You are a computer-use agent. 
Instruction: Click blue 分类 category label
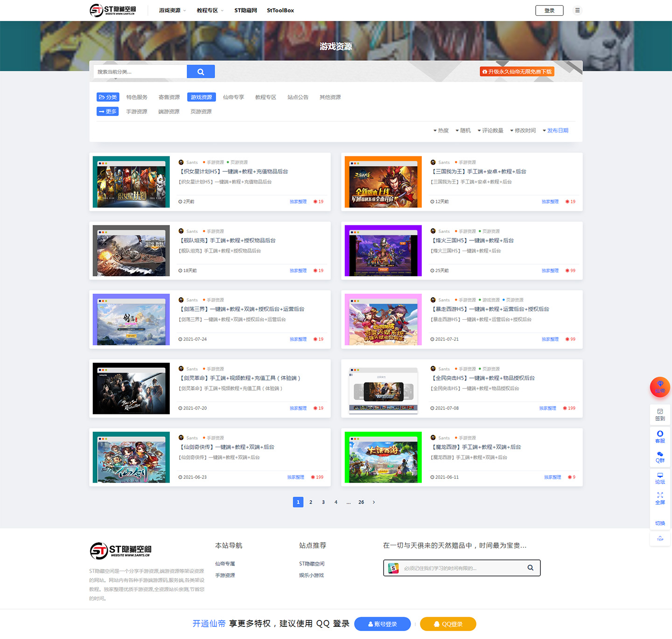[108, 97]
